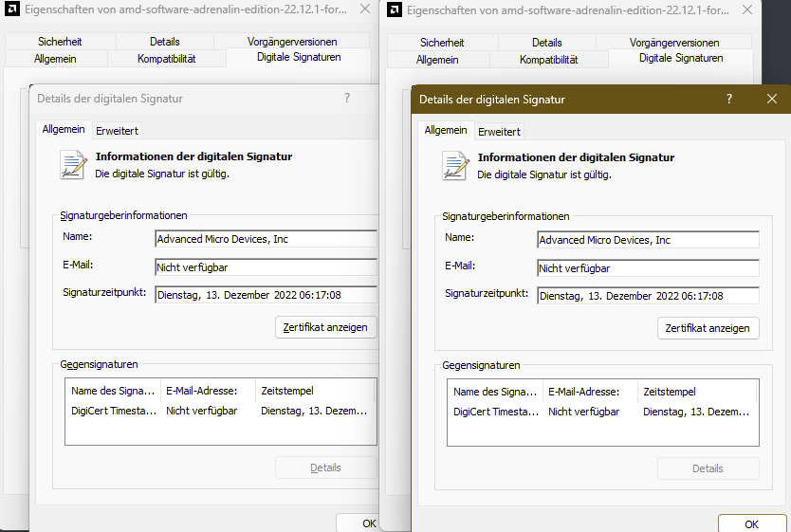
Task: Click Details button in right Gegensignaturen group
Action: (x=708, y=468)
